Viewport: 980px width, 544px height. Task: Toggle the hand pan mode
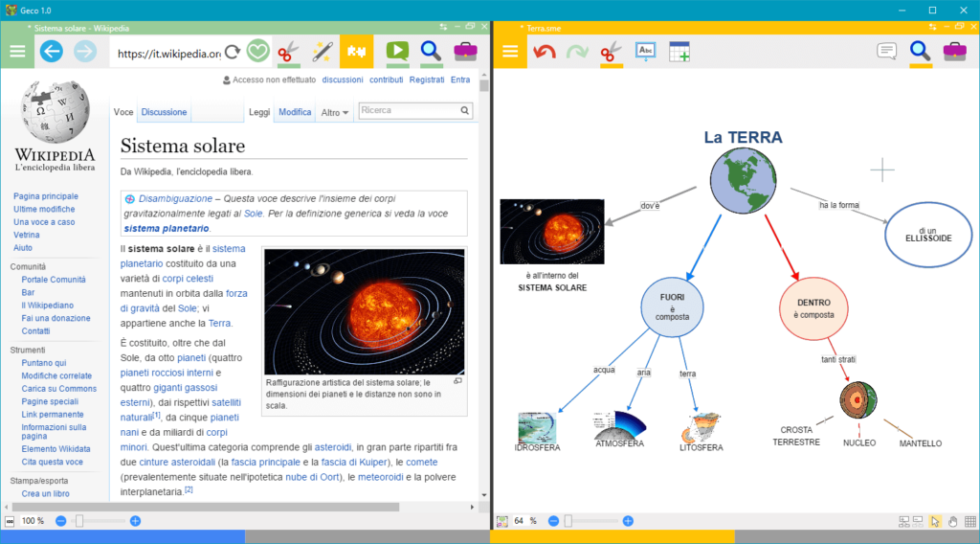pos(952,521)
